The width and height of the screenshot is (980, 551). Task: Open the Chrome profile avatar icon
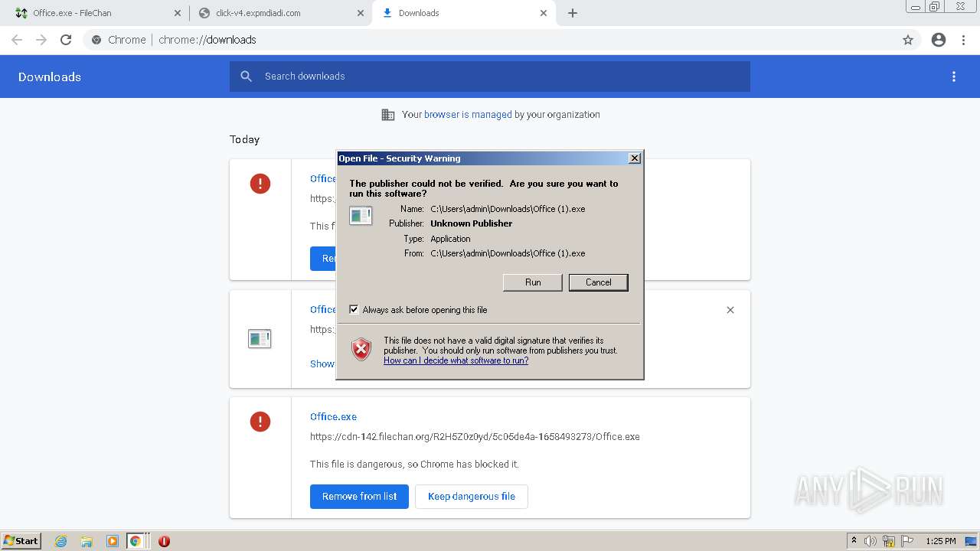939,40
